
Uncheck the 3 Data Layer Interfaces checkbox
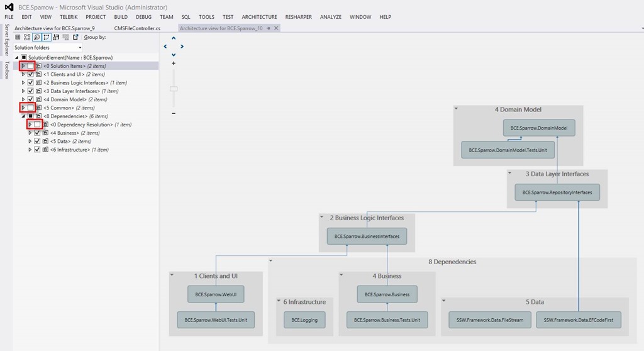pyautogui.click(x=30, y=91)
